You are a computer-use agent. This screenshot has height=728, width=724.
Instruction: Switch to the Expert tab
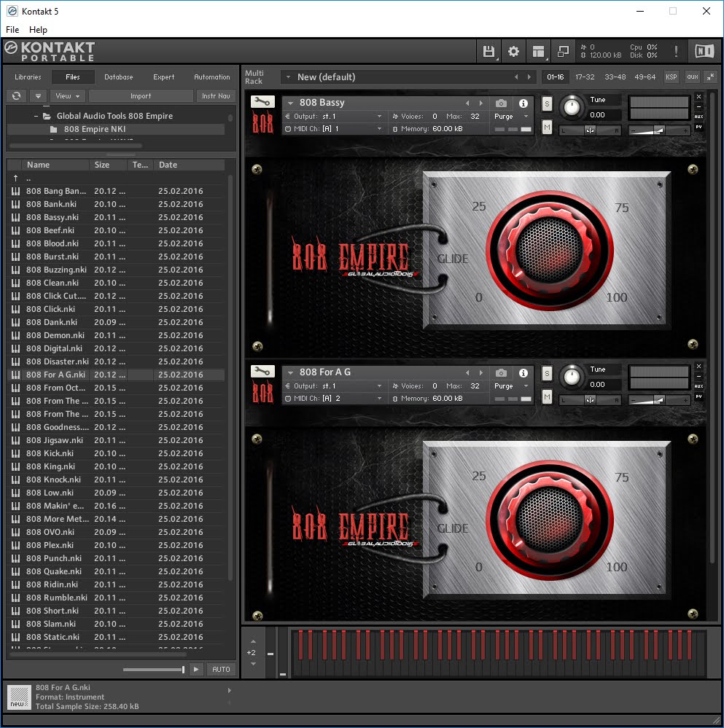(x=164, y=77)
